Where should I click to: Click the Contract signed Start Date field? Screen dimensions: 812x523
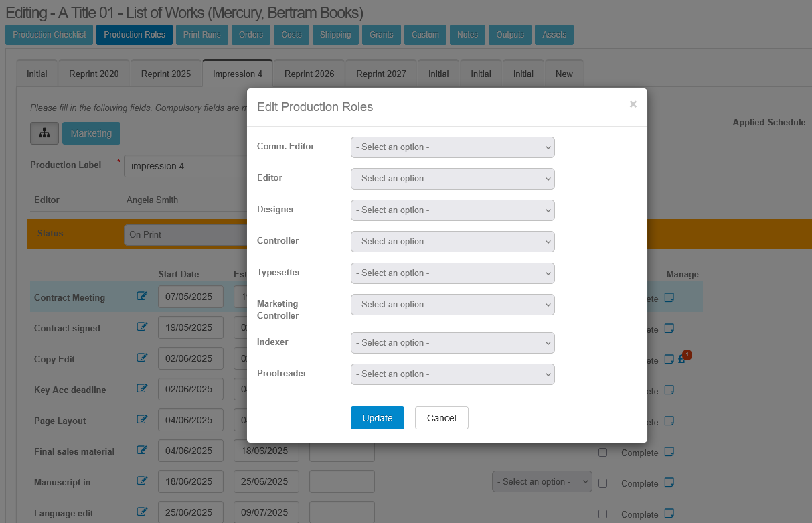click(x=191, y=328)
